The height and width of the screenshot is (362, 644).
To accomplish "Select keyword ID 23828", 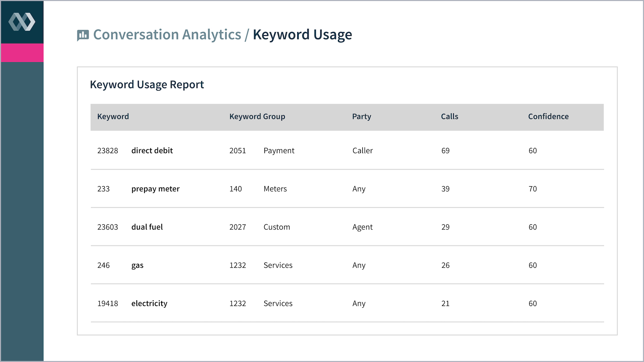I will (x=108, y=150).
